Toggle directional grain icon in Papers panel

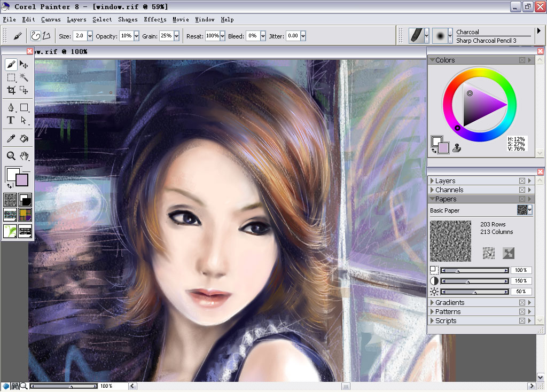[x=489, y=253]
